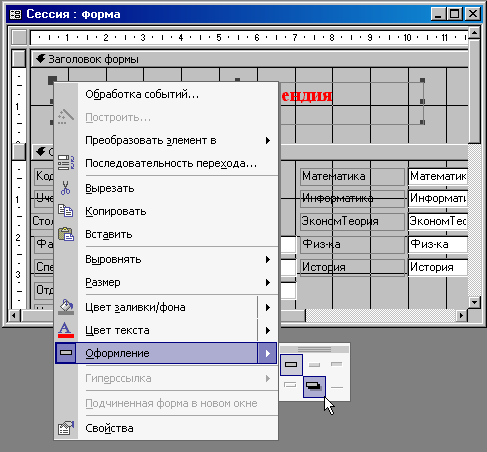
Task: Open the Цвет текста color palette arrow
Action: tap(268, 330)
